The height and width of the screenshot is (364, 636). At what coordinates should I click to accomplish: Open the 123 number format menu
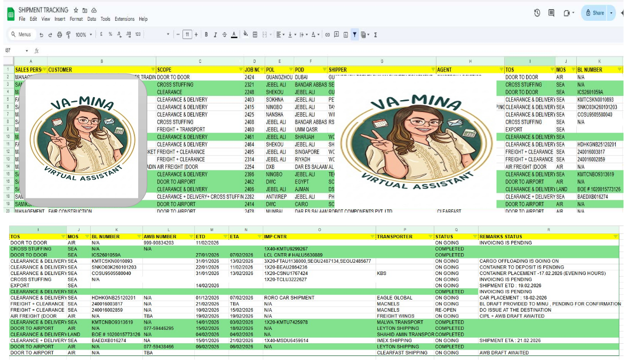click(138, 35)
